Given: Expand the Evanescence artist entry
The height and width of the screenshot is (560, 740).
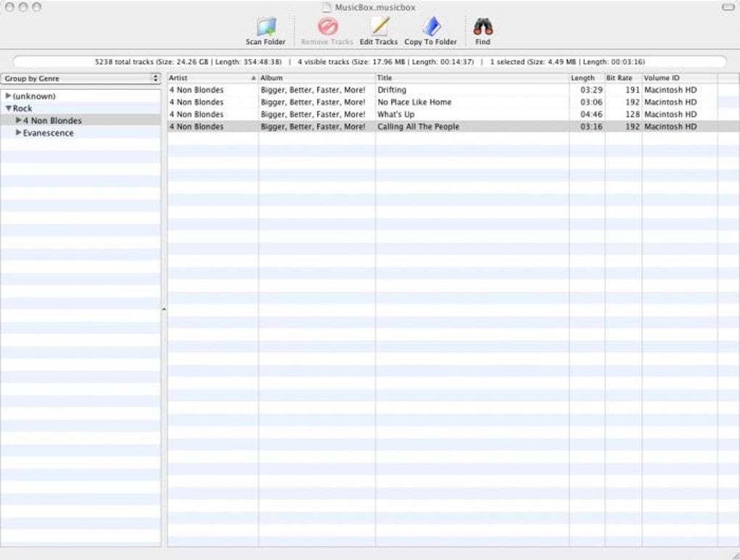Looking at the screenshot, I should pyautogui.click(x=18, y=133).
